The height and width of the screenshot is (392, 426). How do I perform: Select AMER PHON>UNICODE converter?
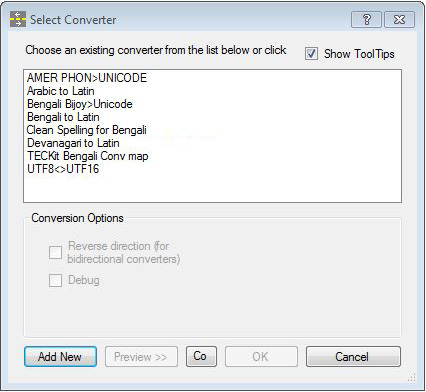pos(87,78)
